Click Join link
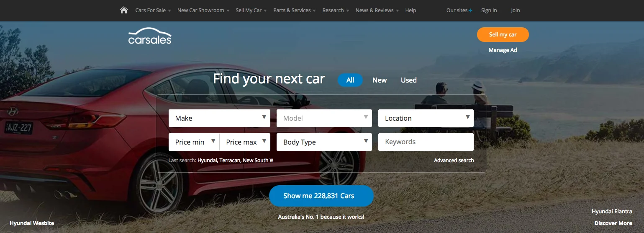Image resolution: width=644 pixels, height=233 pixels. [x=516, y=10]
